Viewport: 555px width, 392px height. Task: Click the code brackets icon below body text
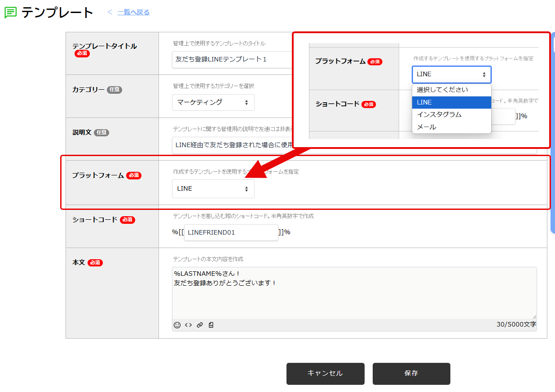pos(189,325)
